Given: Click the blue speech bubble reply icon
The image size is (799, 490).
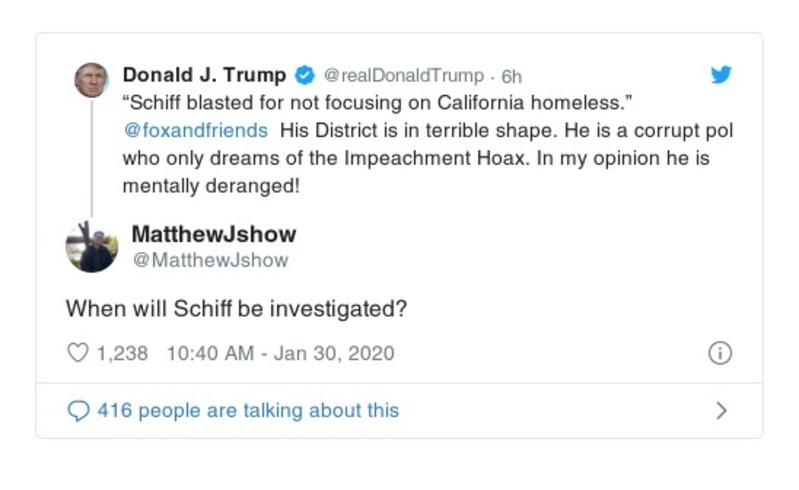Looking at the screenshot, I should pyautogui.click(x=78, y=411).
